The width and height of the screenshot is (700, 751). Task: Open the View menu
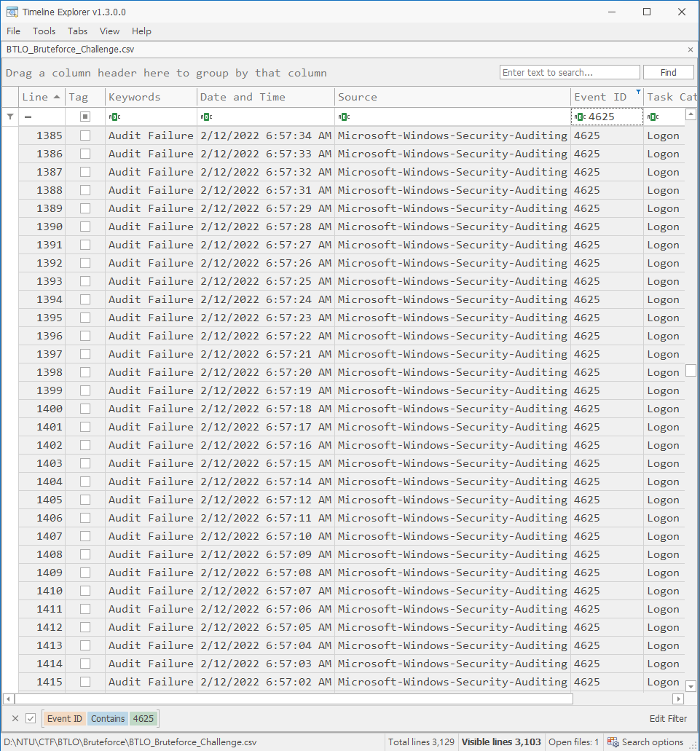click(110, 31)
